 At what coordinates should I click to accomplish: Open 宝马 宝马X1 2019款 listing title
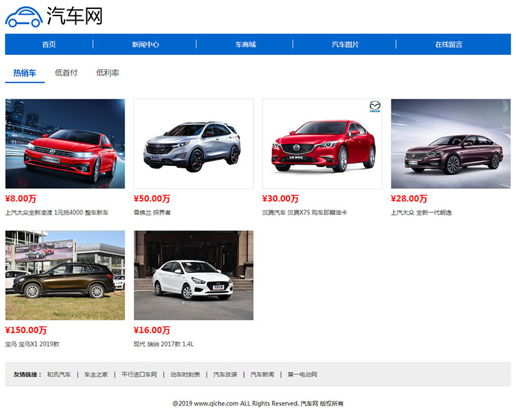point(32,344)
